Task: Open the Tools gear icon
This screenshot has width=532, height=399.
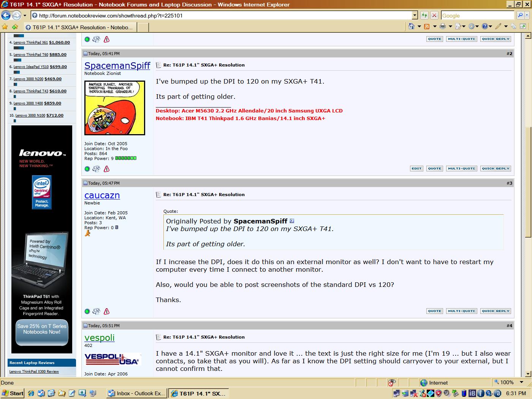Action: (x=472, y=27)
